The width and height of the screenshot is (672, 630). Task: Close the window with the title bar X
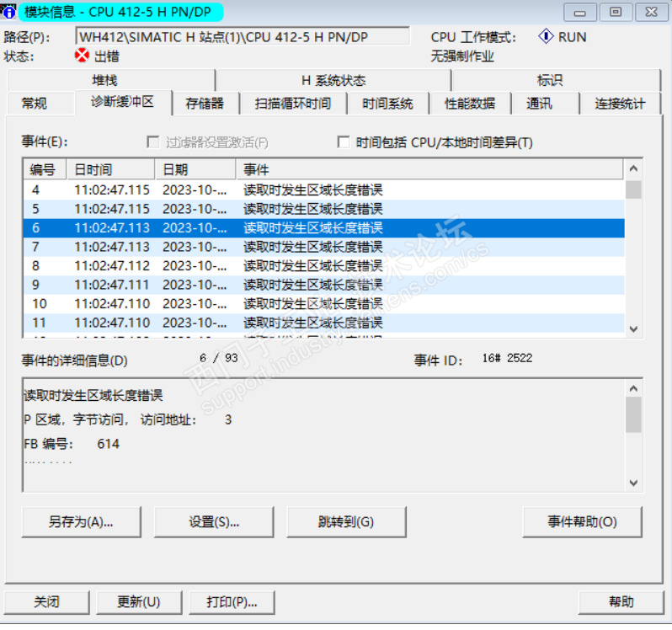point(652,12)
